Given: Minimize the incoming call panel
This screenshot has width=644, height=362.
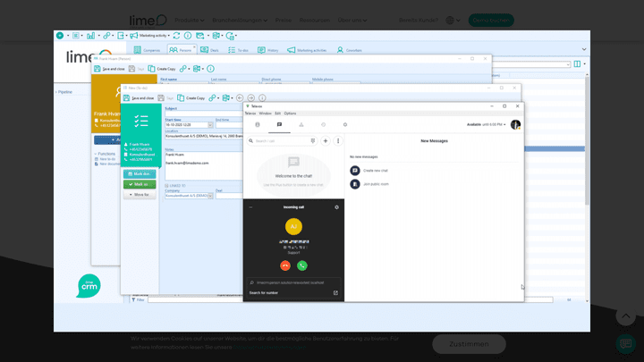Looking at the screenshot, I should click(250, 207).
